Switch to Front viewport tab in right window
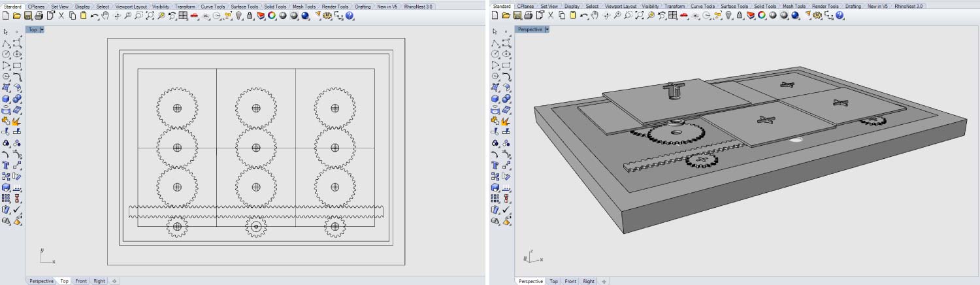Screen dimensions: 980x285 (x=570, y=281)
